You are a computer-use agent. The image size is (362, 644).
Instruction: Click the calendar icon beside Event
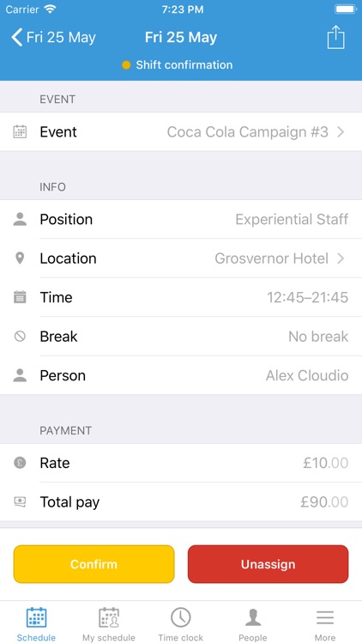click(x=20, y=132)
